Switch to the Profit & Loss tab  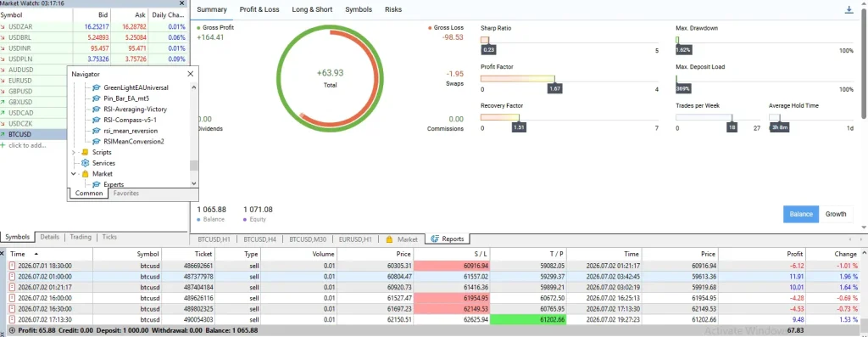tap(259, 9)
